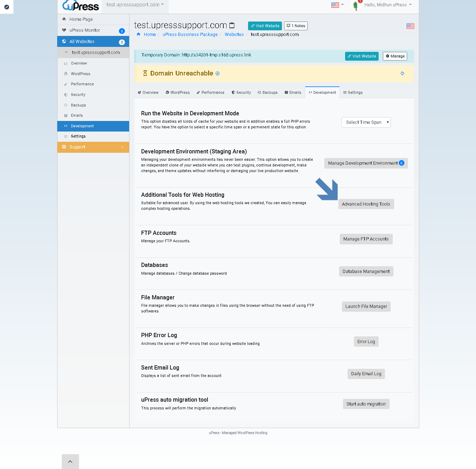The image size is (476, 469).
Task: Click the lifebuoy icon beside Support
Action: click(x=64, y=147)
